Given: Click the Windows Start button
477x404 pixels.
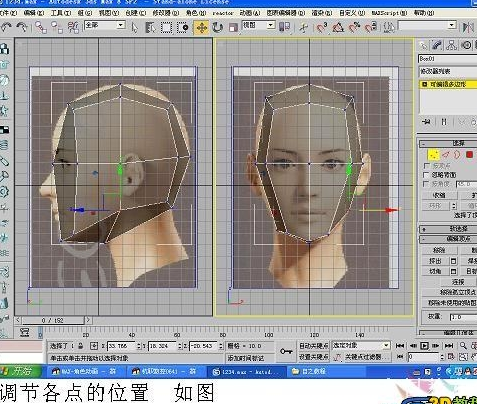Looking at the screenshot, I should (21, 371).
